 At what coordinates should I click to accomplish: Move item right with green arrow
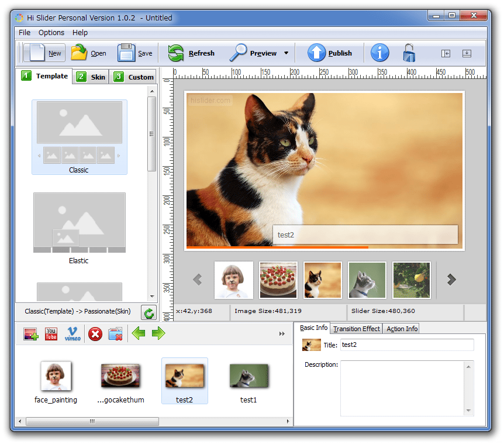click(158, 333)
